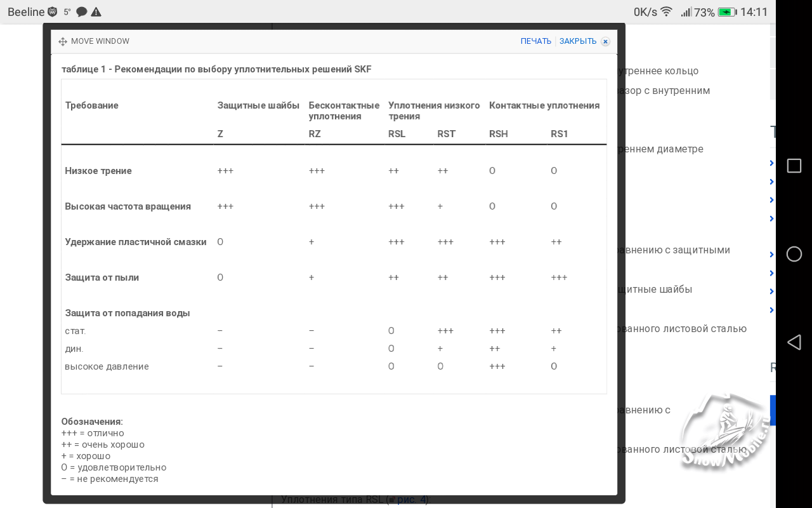Click the 'Уплотнения низкого трения' header
The width and height of the screenshot is (812, 508).
tap(434, 110)
